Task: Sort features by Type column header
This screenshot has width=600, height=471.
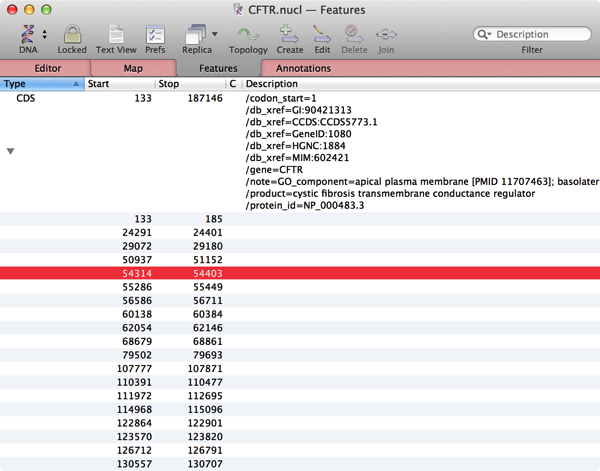Action: tap(40, 84)
